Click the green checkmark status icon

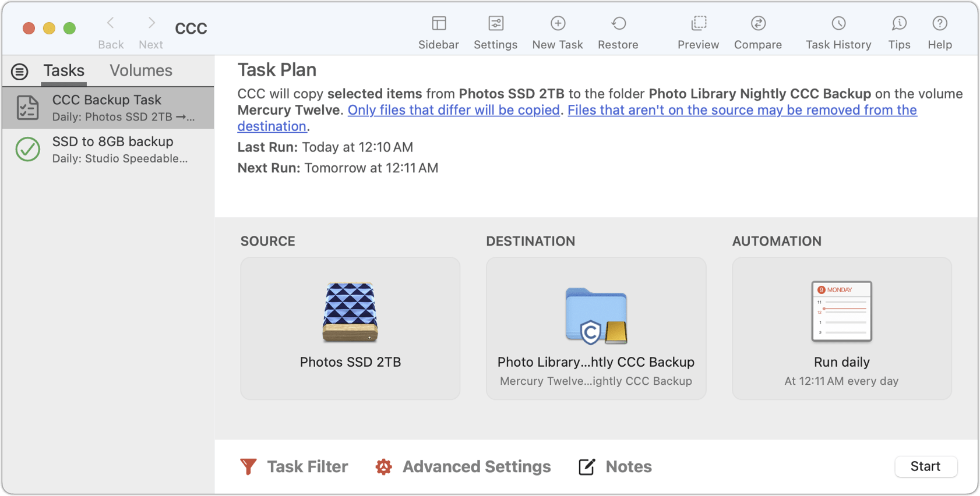(x=27, y=150)
